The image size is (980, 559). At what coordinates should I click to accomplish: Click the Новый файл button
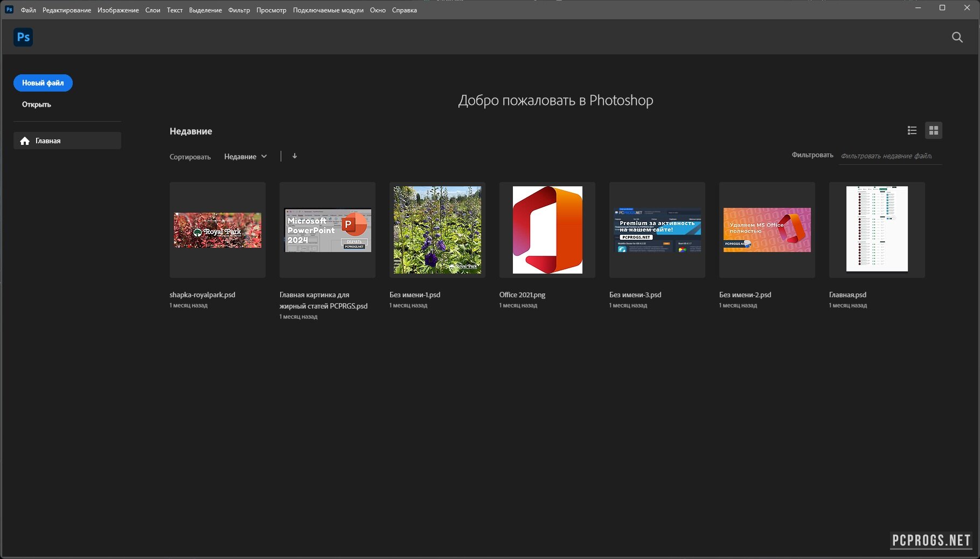tap(43, 83)
